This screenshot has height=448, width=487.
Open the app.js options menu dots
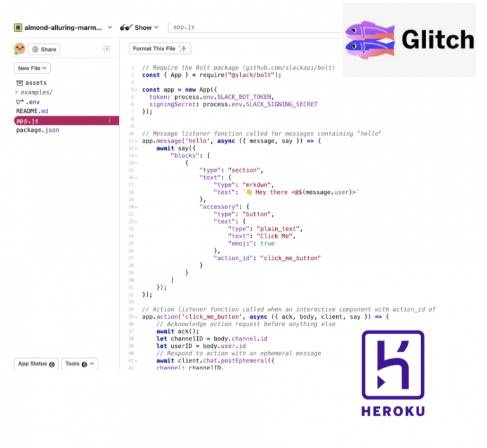(110, 121)
